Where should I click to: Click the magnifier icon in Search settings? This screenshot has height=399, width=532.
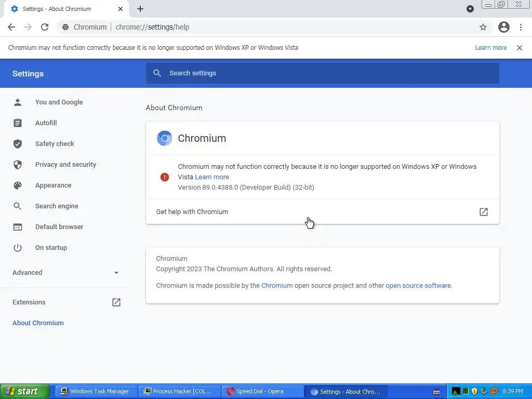point(157,73)
